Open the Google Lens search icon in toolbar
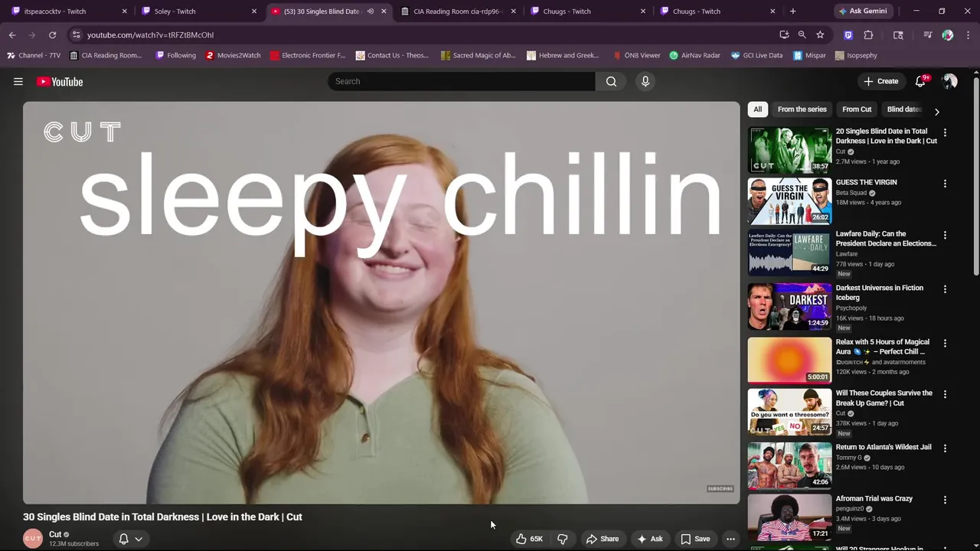 (898, 34)
